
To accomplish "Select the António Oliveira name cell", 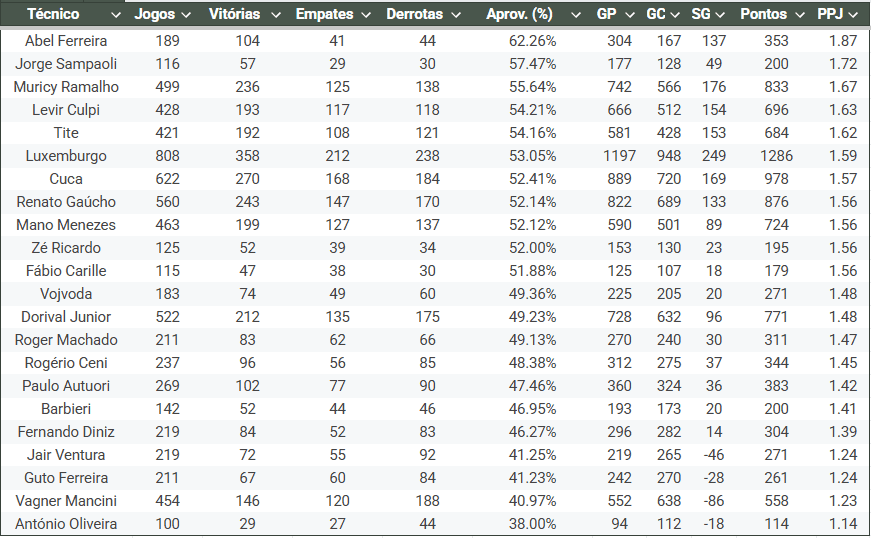I will click(x=66, y=524).
